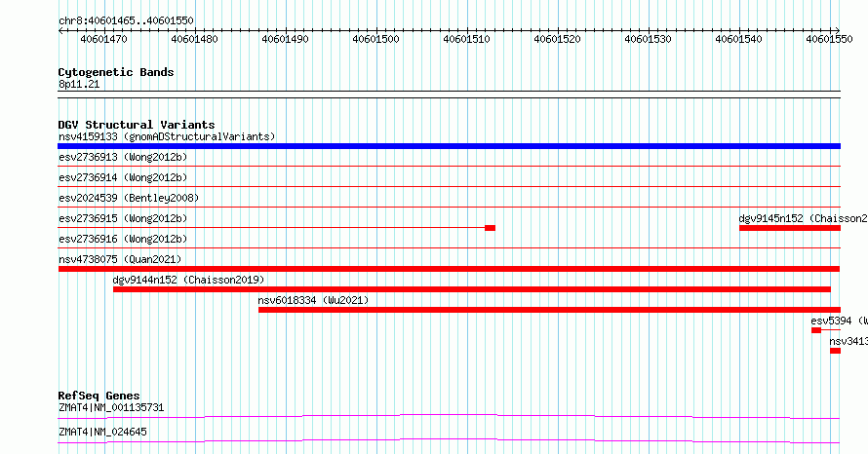Click ruler position 40601470

pyautogui.click(x=104, y=39)
